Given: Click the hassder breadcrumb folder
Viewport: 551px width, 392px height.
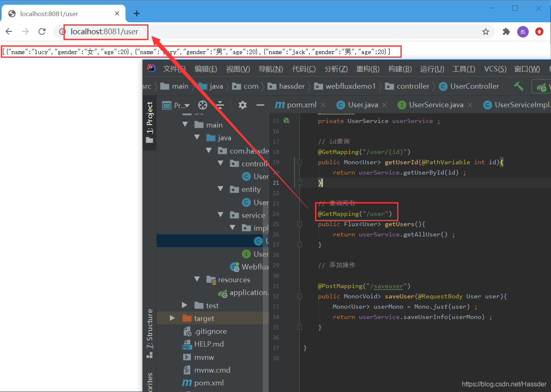Looking at the screenshot, I should tap(286, 86).
